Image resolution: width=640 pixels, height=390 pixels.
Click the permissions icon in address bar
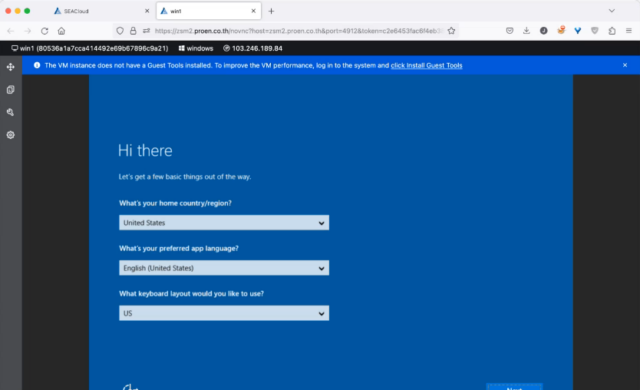pyautogui.click(x=146, y=31)
